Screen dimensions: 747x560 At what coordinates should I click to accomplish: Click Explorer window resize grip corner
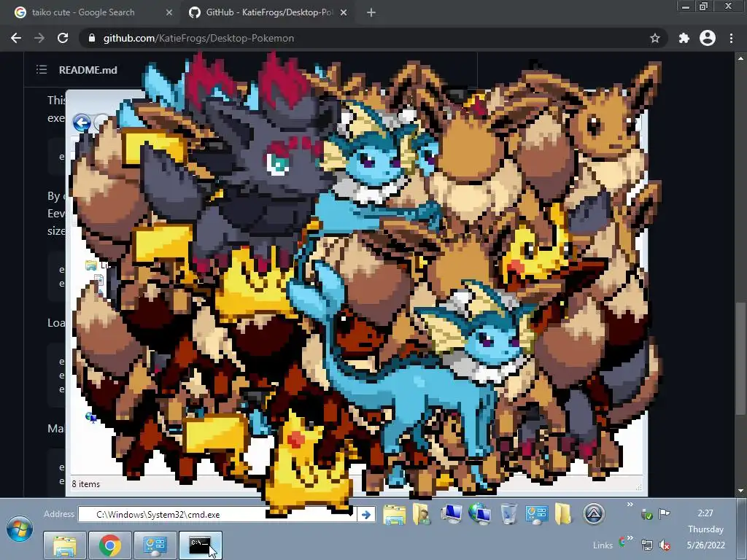(639, 486)
